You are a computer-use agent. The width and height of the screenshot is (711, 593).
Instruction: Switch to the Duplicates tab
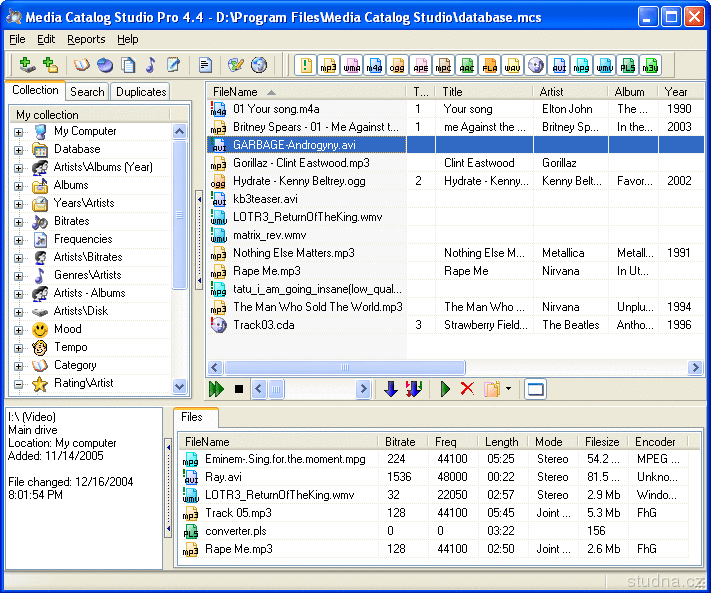pyautogui.click(x=141, y=91)
